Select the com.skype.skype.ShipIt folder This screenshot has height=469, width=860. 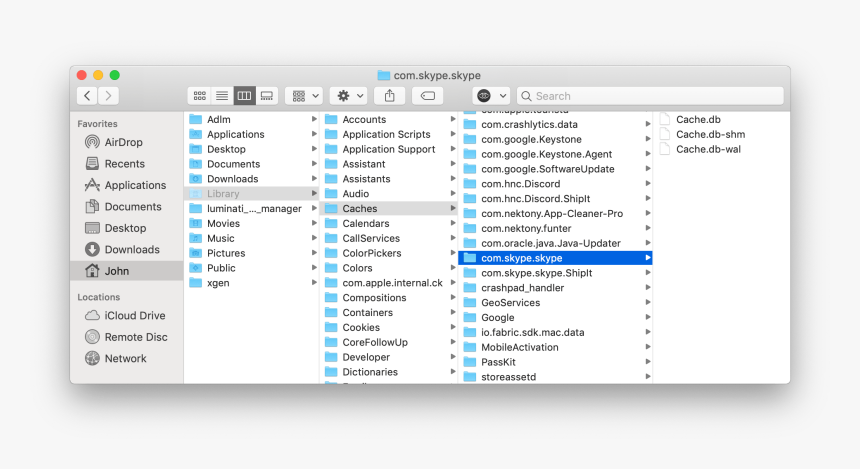[x=556, y=273]
